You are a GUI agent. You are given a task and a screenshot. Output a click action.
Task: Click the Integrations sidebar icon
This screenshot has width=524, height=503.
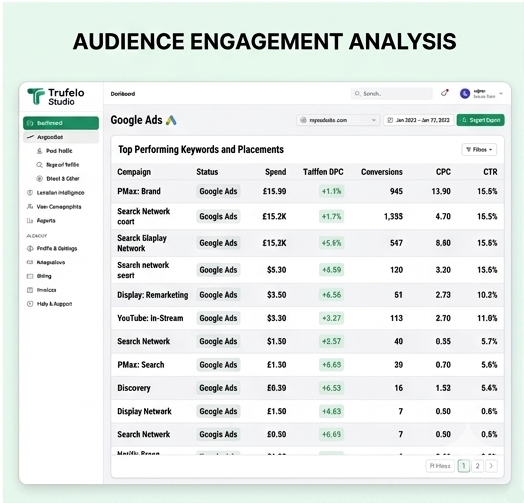coord(30,262)
